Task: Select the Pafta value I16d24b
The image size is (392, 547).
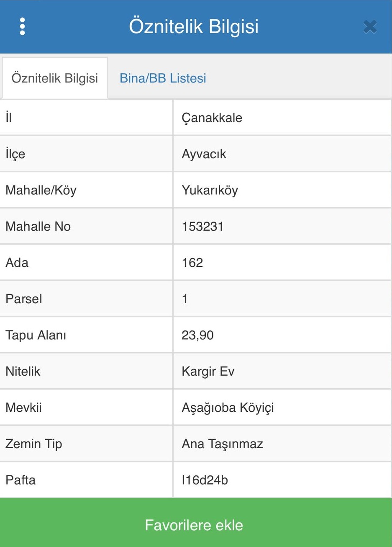Action: 205,480
